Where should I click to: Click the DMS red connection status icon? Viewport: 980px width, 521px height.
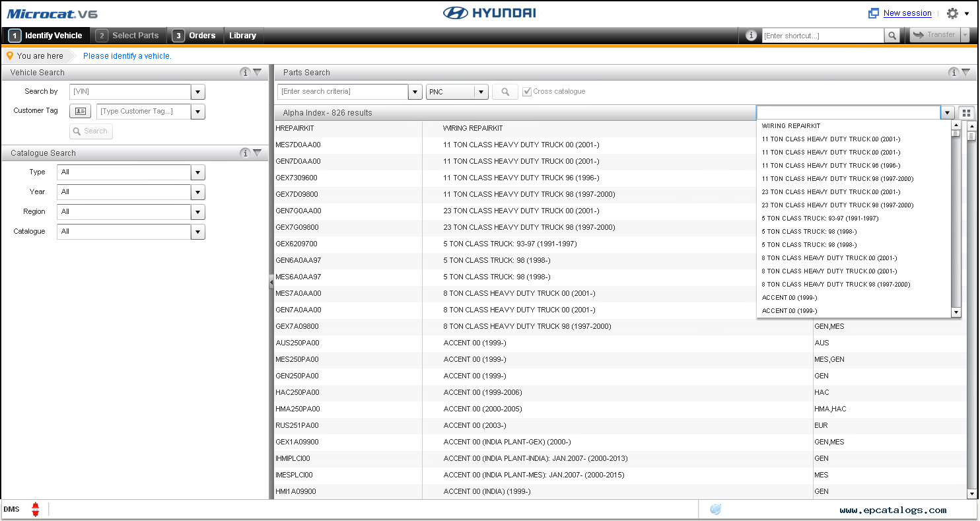(36, 509)
